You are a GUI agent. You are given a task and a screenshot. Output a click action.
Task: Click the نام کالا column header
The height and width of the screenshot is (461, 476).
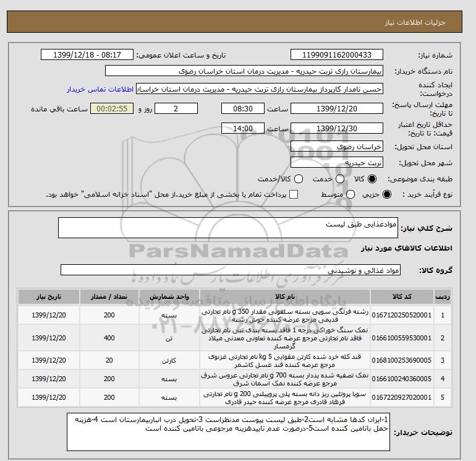click(285, 296)
